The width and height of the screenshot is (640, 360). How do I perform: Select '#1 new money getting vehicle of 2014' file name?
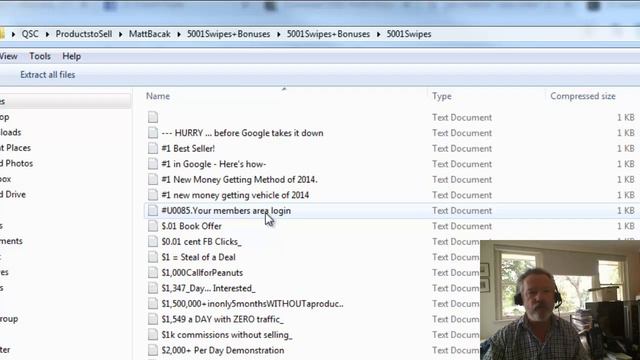pyautogui.click(x=235, y=195)
